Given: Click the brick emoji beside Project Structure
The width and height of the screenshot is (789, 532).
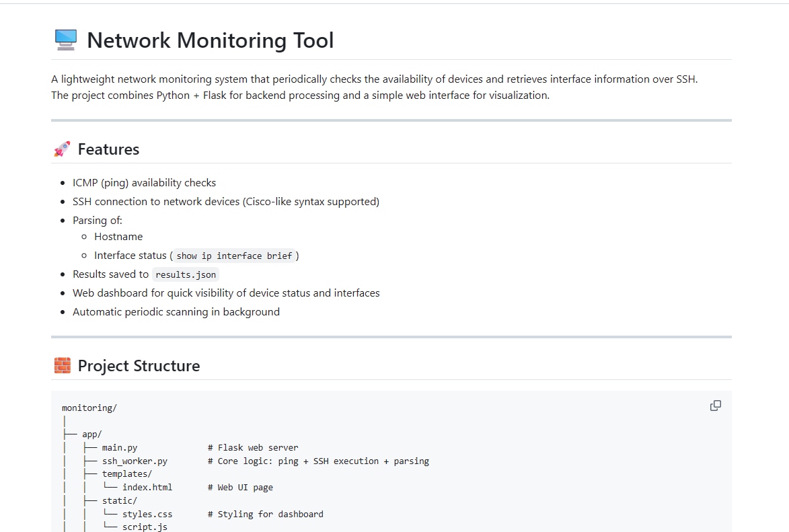Looking at the screenshot, I should pos(63,365).
